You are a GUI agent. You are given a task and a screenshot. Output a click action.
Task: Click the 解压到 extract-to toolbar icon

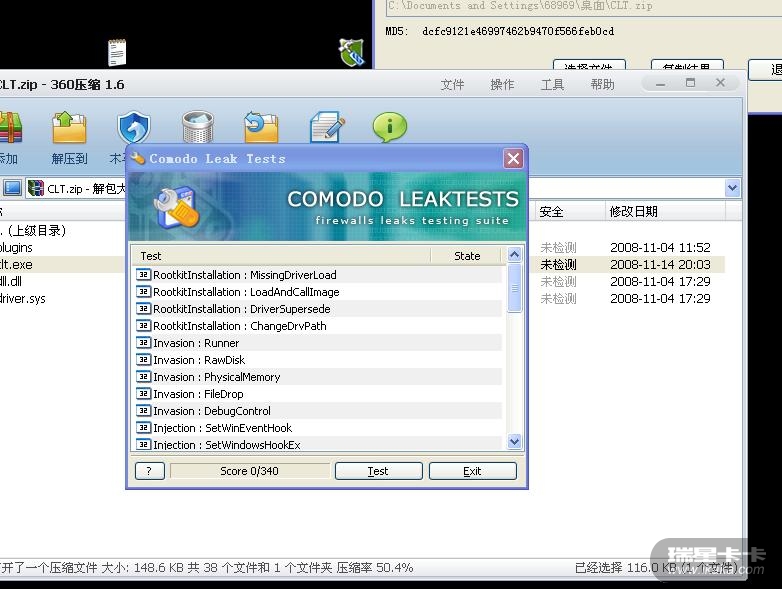pos(69,128)
